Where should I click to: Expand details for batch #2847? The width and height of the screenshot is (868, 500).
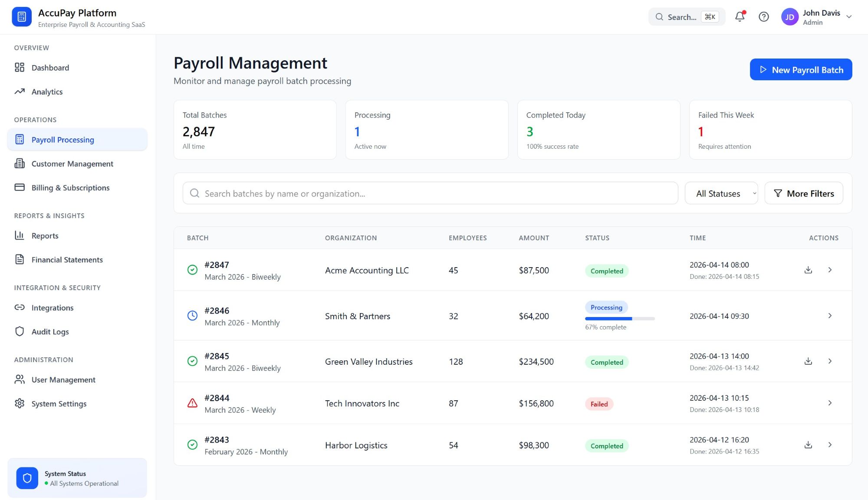click(830, 270)
